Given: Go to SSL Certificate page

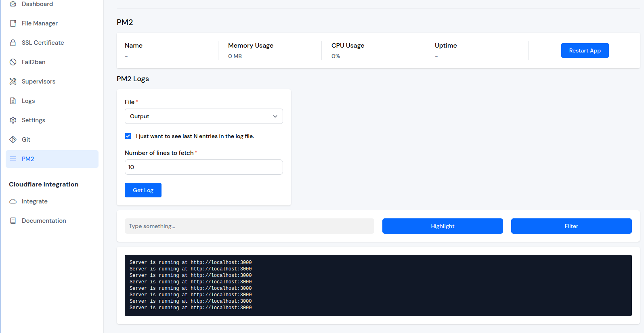Looking at the screenshot, I should (x=52, y=43).
